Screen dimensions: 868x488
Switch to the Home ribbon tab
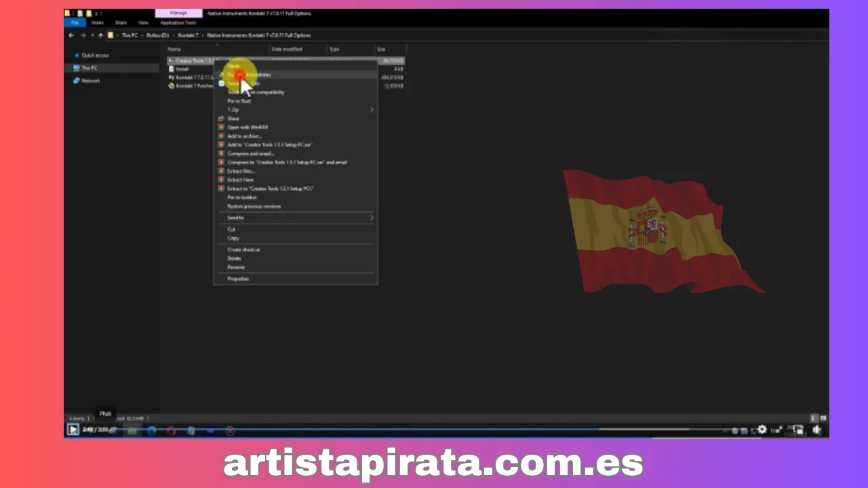98,22
